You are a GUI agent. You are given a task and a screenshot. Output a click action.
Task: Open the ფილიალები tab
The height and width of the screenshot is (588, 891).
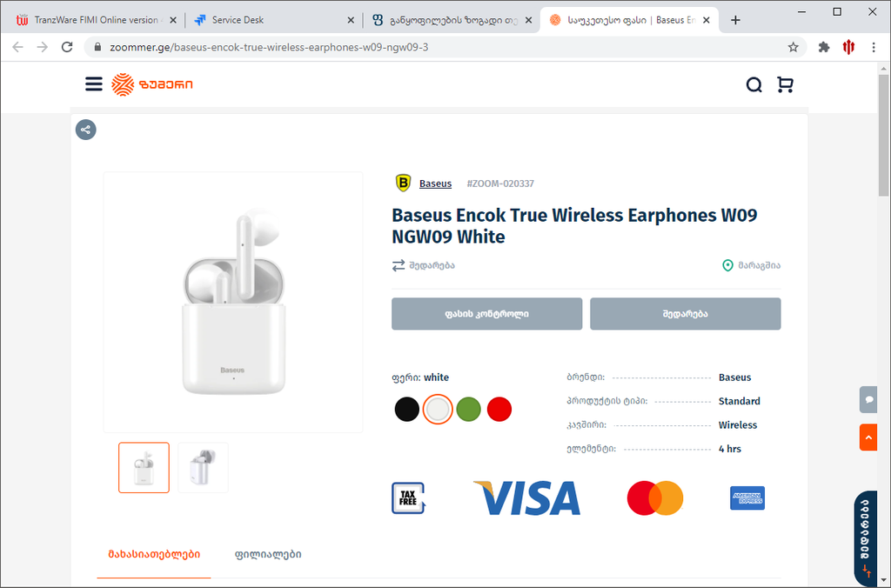268,554
